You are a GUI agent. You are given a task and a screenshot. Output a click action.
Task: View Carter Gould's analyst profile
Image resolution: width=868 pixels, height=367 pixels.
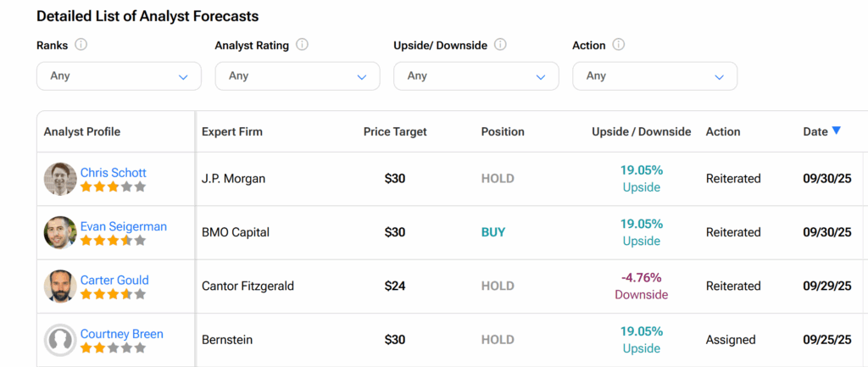pos(114,280)
